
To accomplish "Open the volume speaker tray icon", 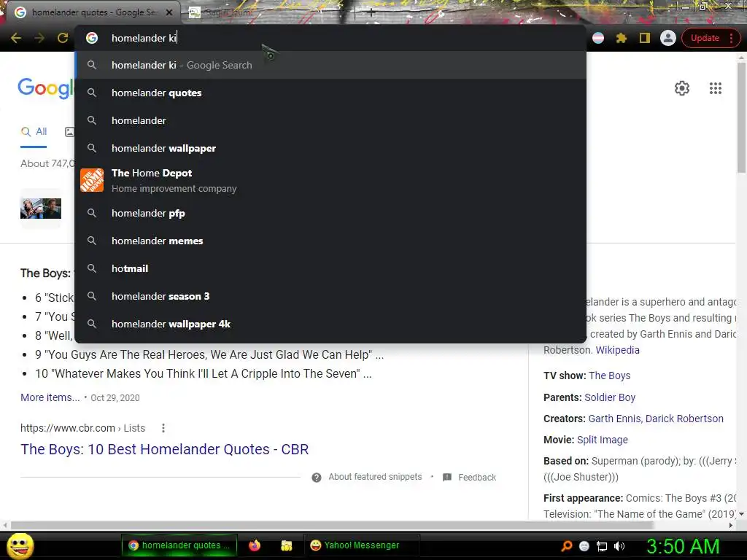I will pyautogui.click(x=619, y=546).
